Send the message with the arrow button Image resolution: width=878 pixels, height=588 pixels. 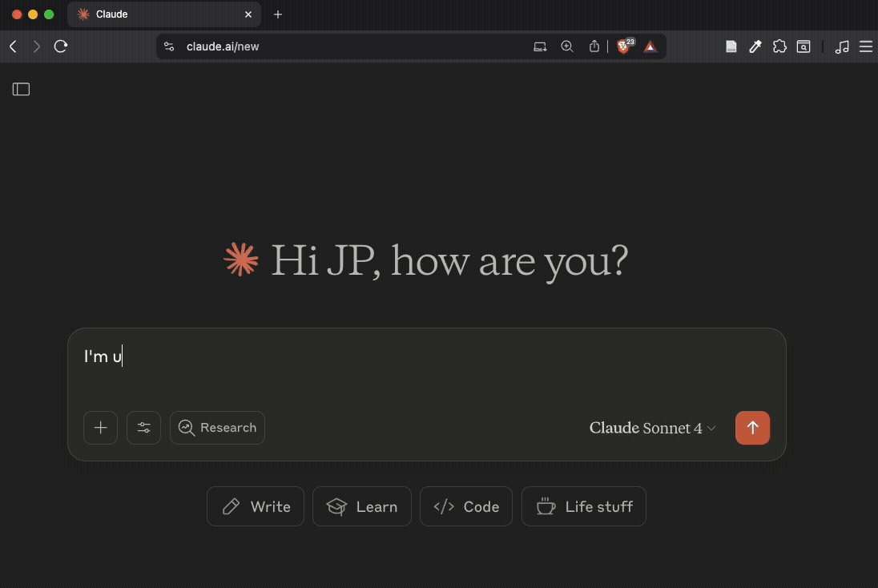[752, 428]
